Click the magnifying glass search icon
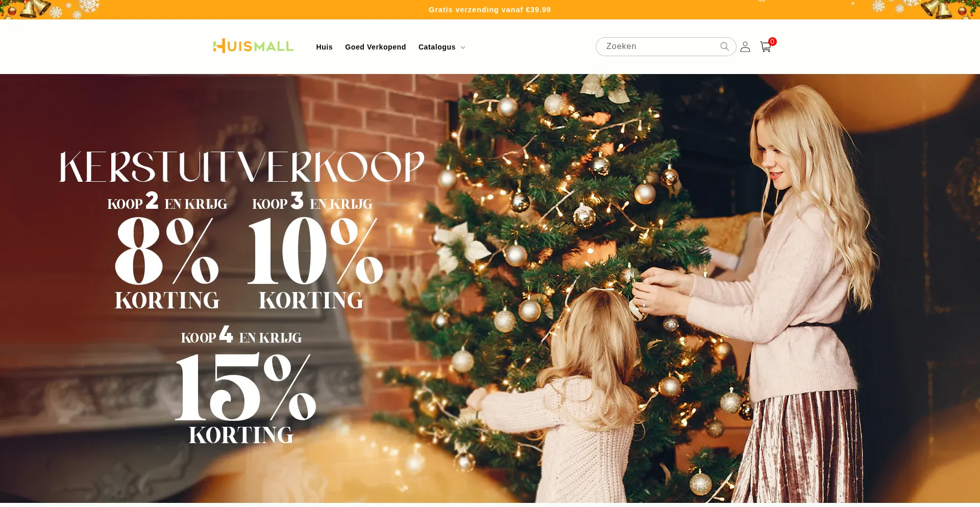980x507 pixels. [x=724, y=46]
